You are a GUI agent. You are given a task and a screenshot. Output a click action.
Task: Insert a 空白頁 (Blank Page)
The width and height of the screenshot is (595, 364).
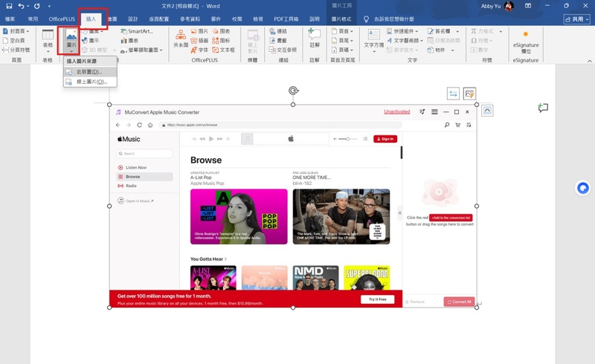click(14, 40)
